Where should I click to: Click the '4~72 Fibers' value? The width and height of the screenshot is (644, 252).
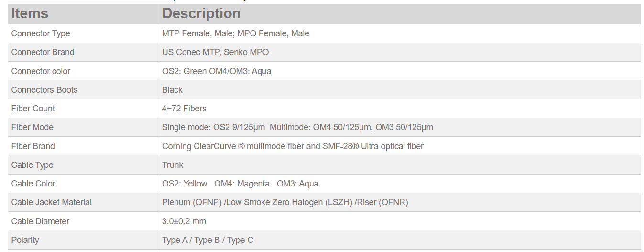click(x=184, y=109)
